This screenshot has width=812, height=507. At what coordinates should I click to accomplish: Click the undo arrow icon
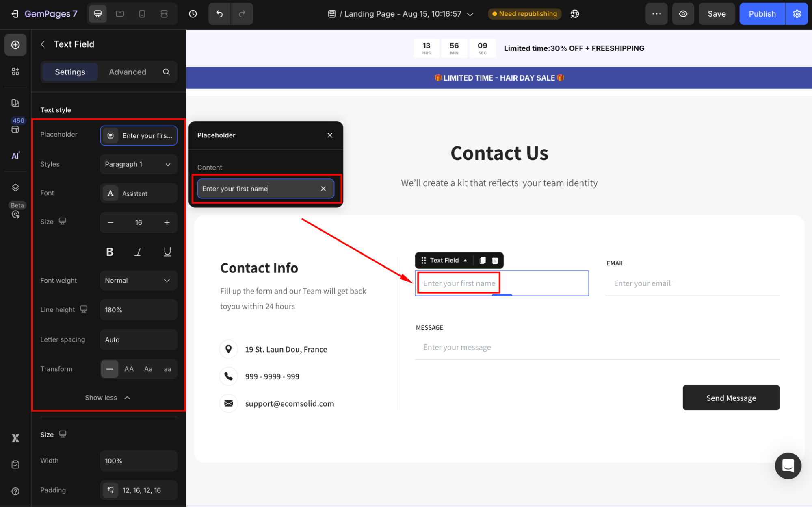(x=219, y=14)
